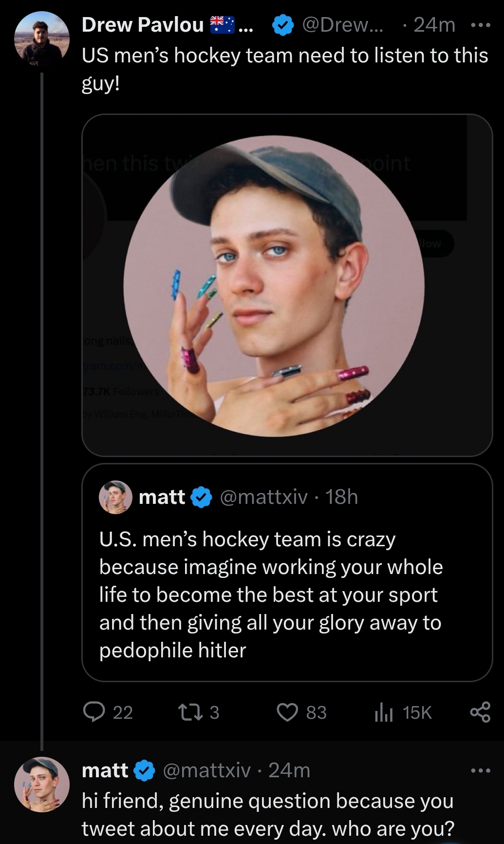Image resolution: width=504 pixels, height=844 pixels.
Task: Tap matt's small avatar in quoted tweet
Action: click(115, 497)
